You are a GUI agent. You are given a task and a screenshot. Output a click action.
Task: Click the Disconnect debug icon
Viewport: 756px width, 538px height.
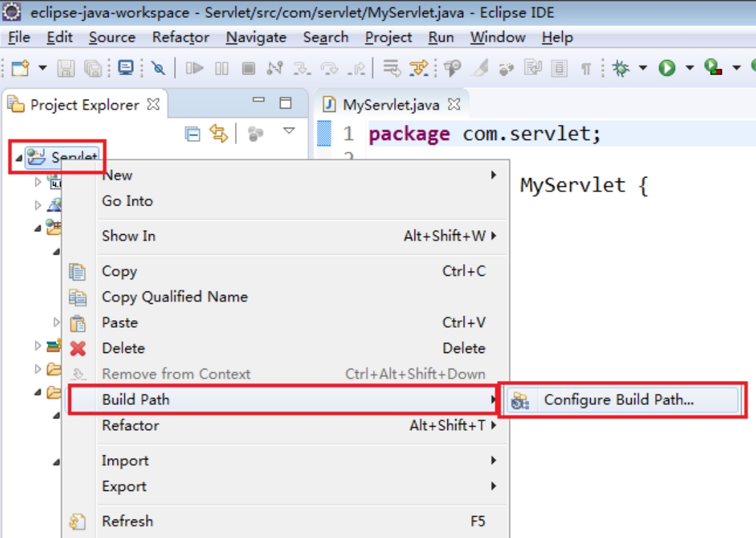[275, 68]
